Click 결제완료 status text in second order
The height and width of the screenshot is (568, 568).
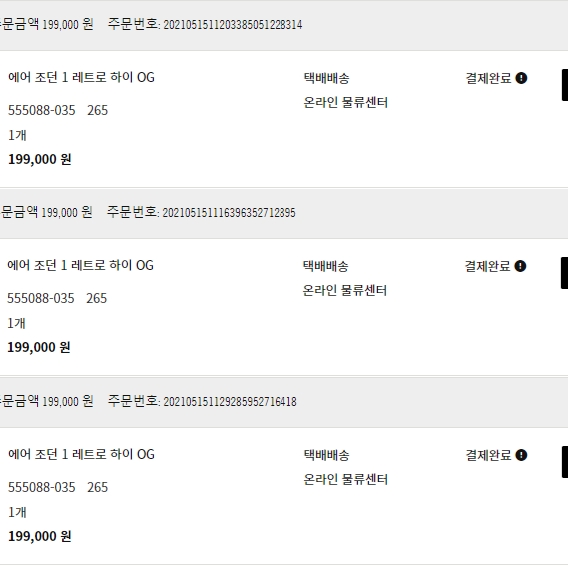coord(487,266)
